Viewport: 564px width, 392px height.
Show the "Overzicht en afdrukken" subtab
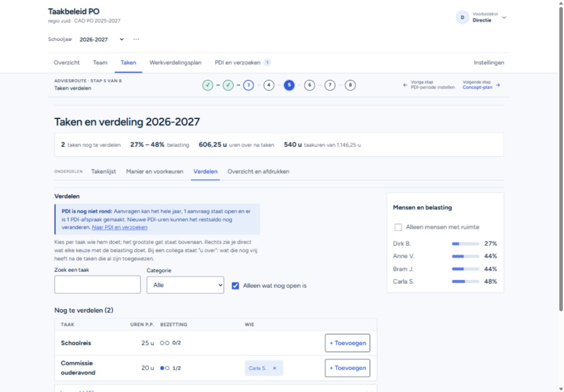pos(258,171)
